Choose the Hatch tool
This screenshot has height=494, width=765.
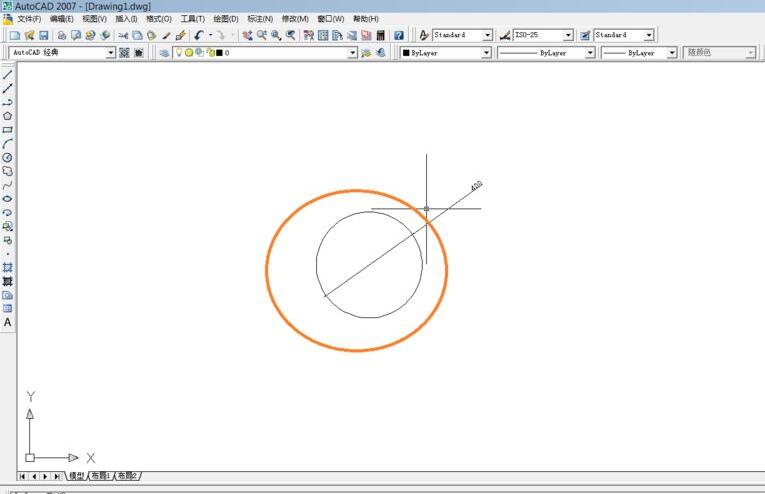pyautogui.click(x=8, y=267)
